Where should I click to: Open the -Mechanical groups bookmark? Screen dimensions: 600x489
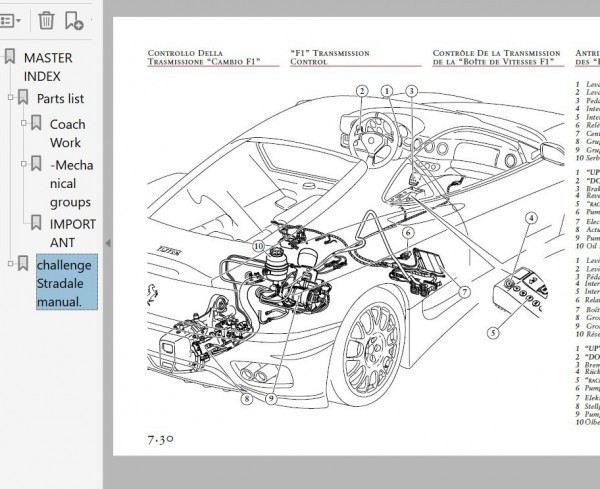[72, 183]
